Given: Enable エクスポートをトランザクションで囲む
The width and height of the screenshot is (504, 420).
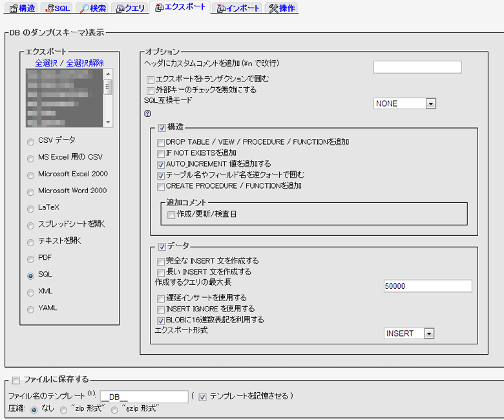Looking at the screenshot, I should [x=150, y=79].
